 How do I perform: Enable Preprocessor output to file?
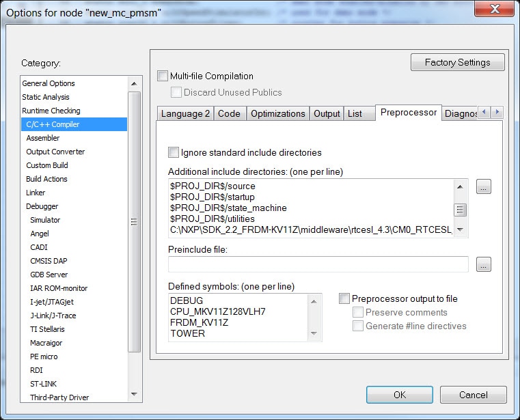click(x=345, y=298)
